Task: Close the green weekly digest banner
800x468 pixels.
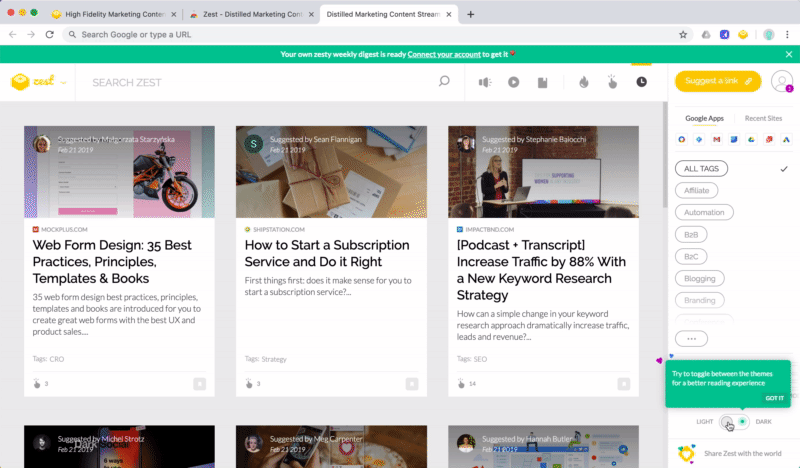Action: point(789,54)
